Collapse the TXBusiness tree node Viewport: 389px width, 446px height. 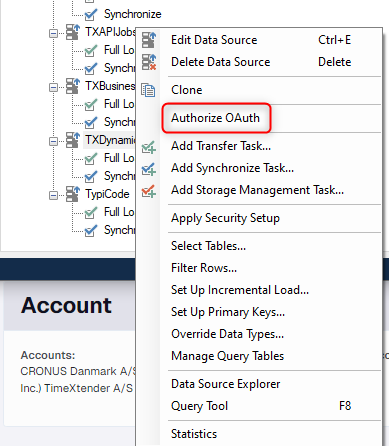click(x=53, y=88)
